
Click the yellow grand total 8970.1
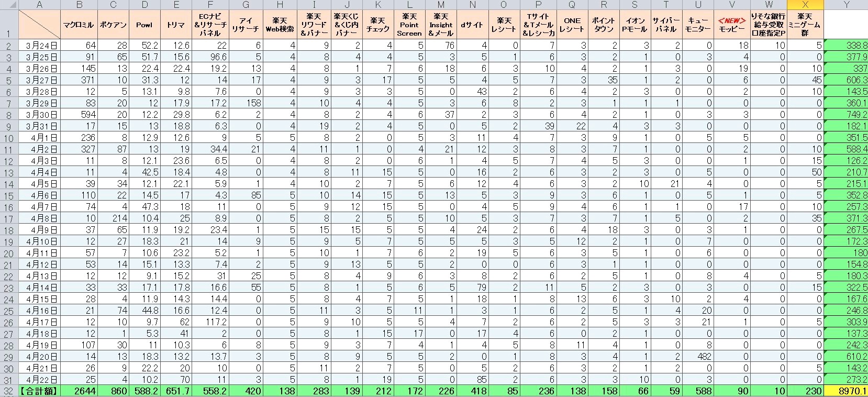click(x=845, y=391)
